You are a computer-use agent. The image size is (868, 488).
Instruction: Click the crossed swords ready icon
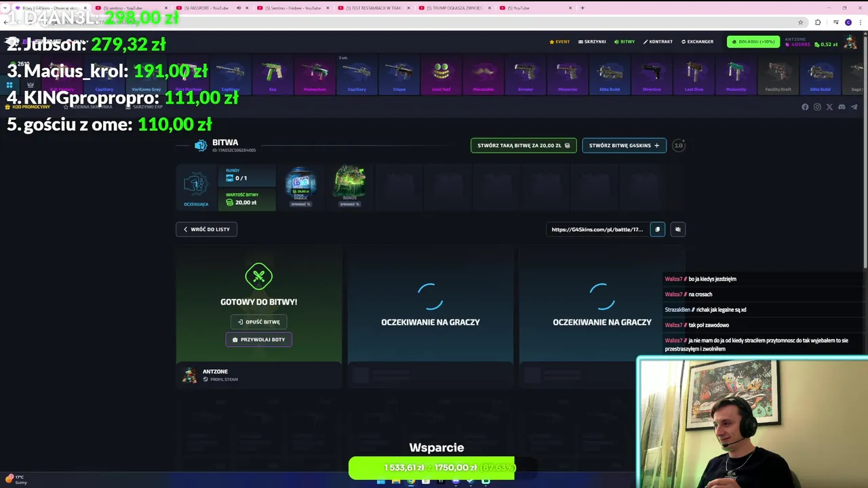pyautogui.click(x=258, y=277)
